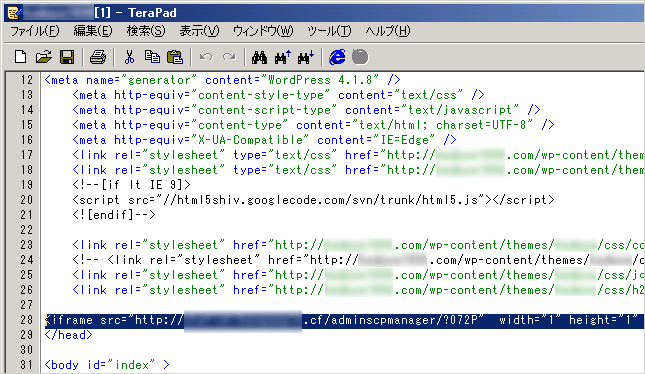This screenshot has width=645, height=374.
Task: Click the WordPress 4.1.8 generator text
Action: point(323,80)
